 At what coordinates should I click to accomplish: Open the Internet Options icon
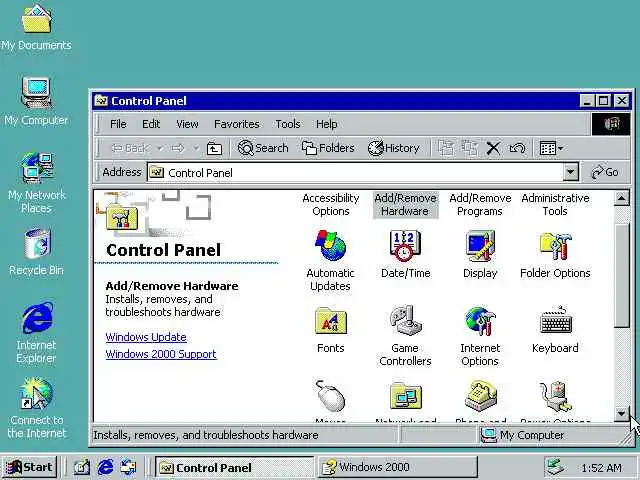pyautogui.click(x=480, y=321)
